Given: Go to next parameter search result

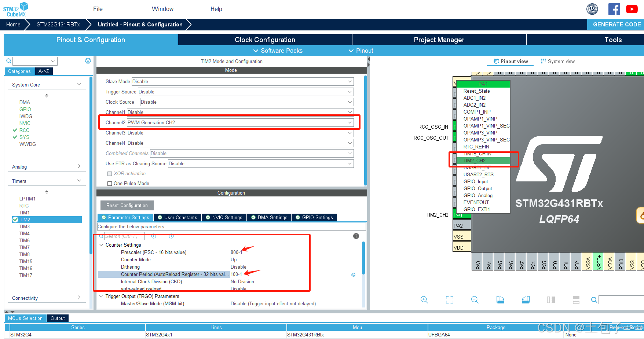Looking at the screenshot, I should click(171, 236).
